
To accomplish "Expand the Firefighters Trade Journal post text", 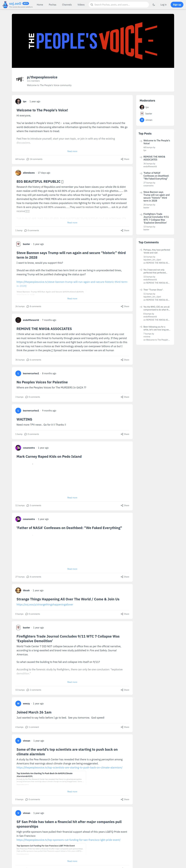I will coord(72,682).
